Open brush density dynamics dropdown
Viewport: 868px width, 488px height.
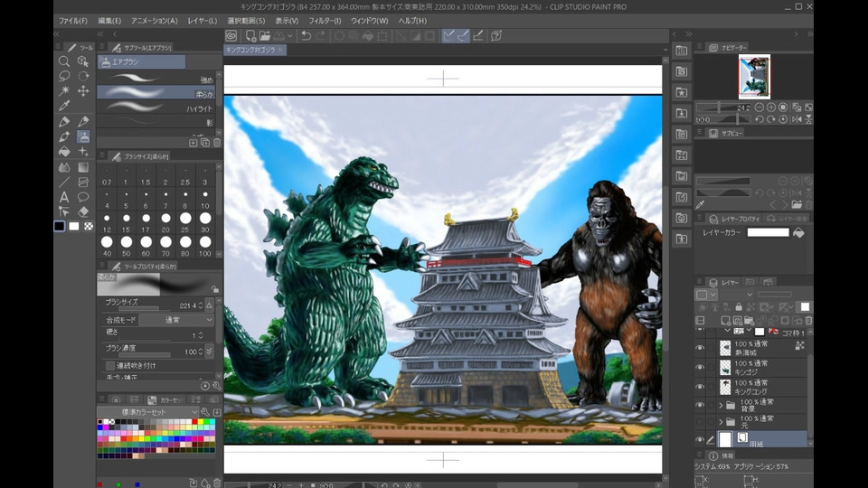pyautogui.click(x=209, y=352)
